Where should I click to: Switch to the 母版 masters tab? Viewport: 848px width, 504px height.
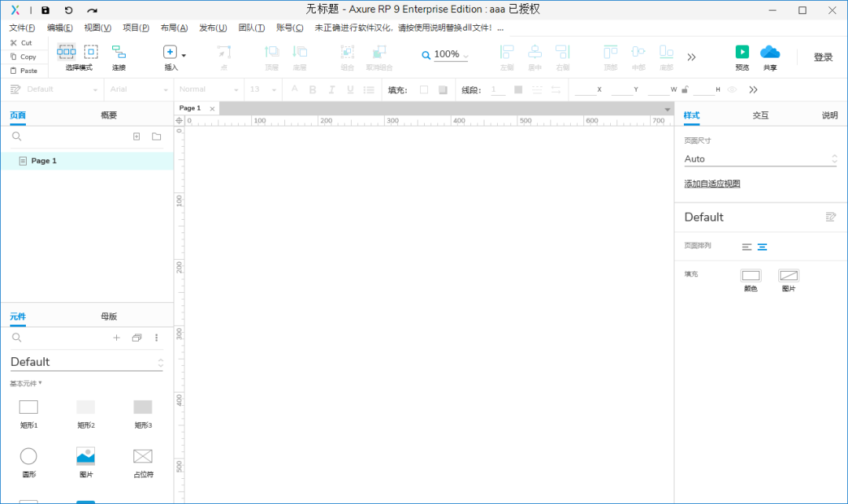108,316
